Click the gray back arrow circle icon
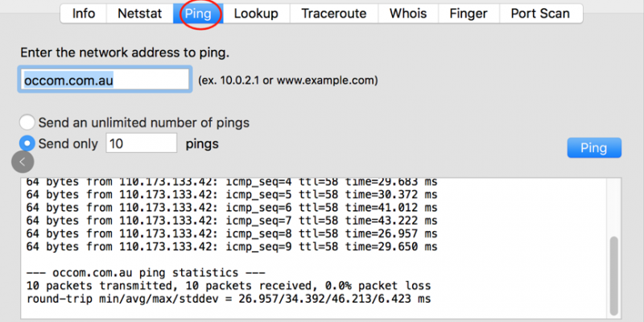Viewport: 644px width, 322px height. click(x=23, y=162)
